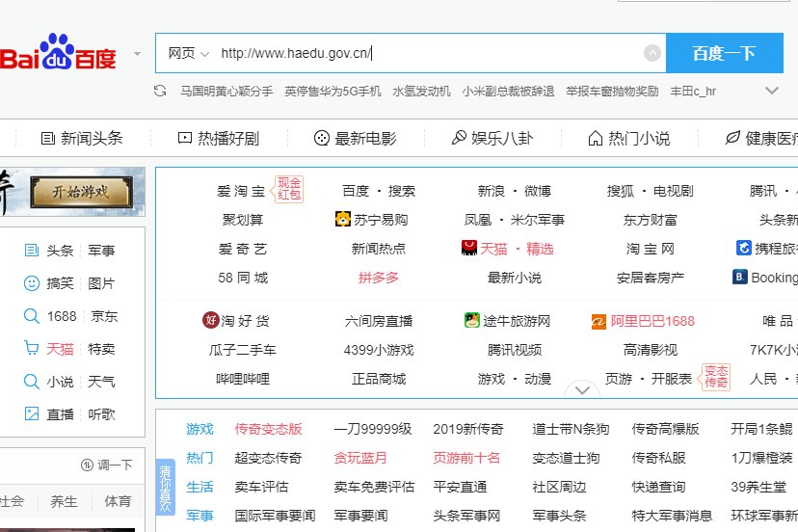This screenshot has width=798, height=532.
Task: Open the hot search 小米副总裁被辞退
Action: pyautogui.click(x=508, y=92)
